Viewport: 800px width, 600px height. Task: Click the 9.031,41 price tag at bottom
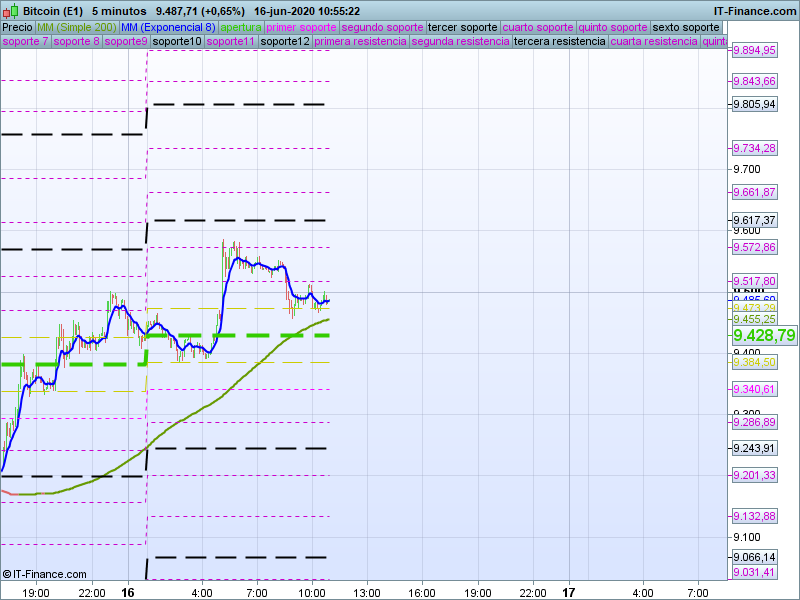[x=754, y=572]
